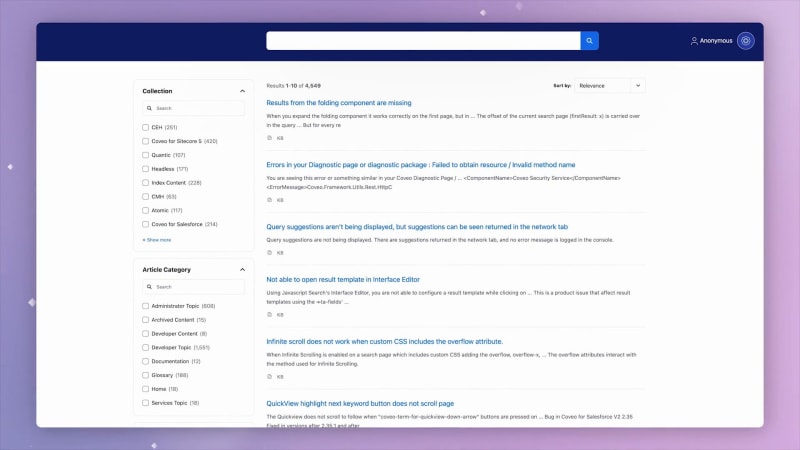Open QuickView highlight next keyword button article

360,404
